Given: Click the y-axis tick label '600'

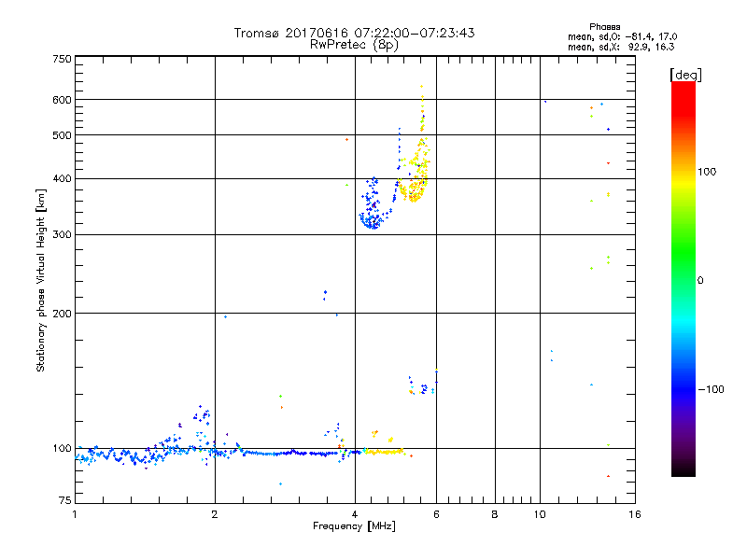Looking at the screenshot, I should 62,100.
